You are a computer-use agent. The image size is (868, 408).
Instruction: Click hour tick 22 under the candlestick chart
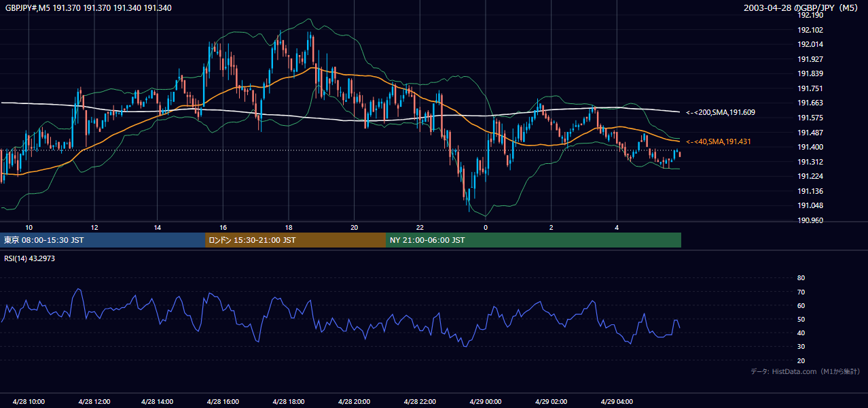pyautogui.click(x=420, y=227)
